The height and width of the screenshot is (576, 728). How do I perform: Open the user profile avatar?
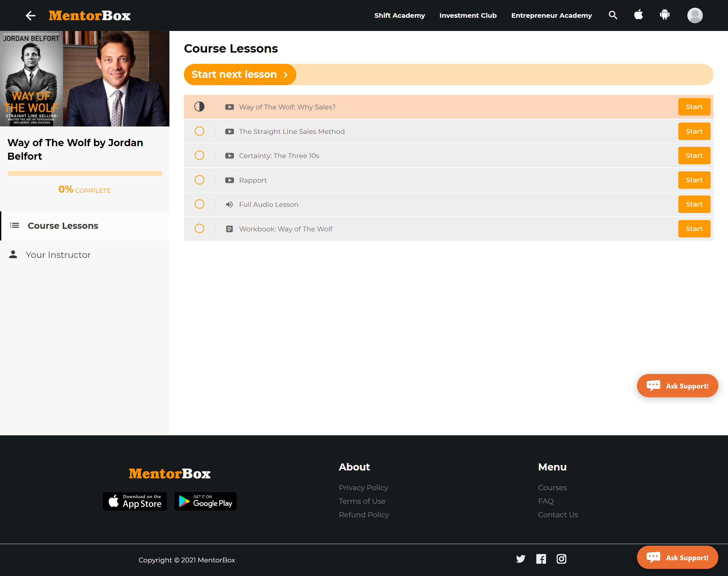click(695, 15)
